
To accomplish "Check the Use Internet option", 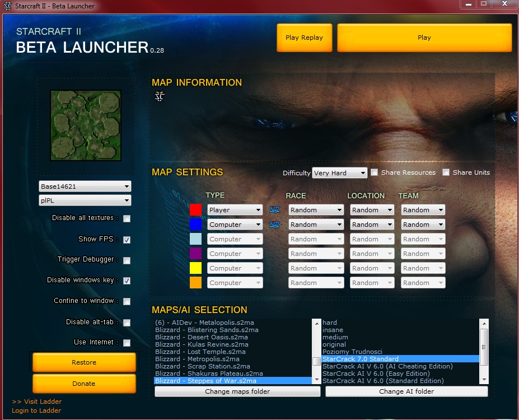I will coord(127,343).
